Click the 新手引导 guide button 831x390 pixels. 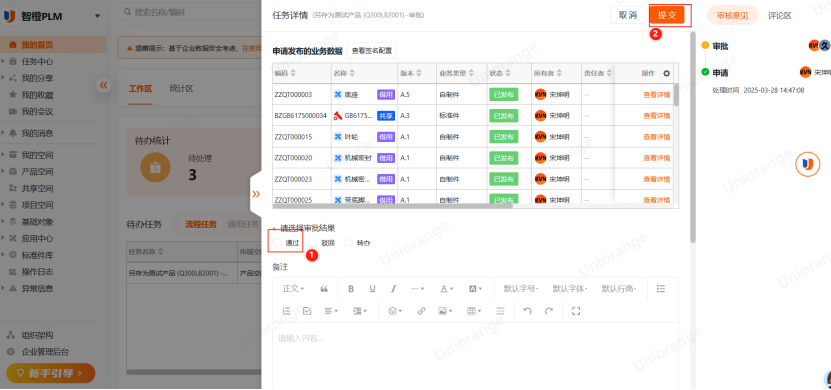(x=51, y=373)
